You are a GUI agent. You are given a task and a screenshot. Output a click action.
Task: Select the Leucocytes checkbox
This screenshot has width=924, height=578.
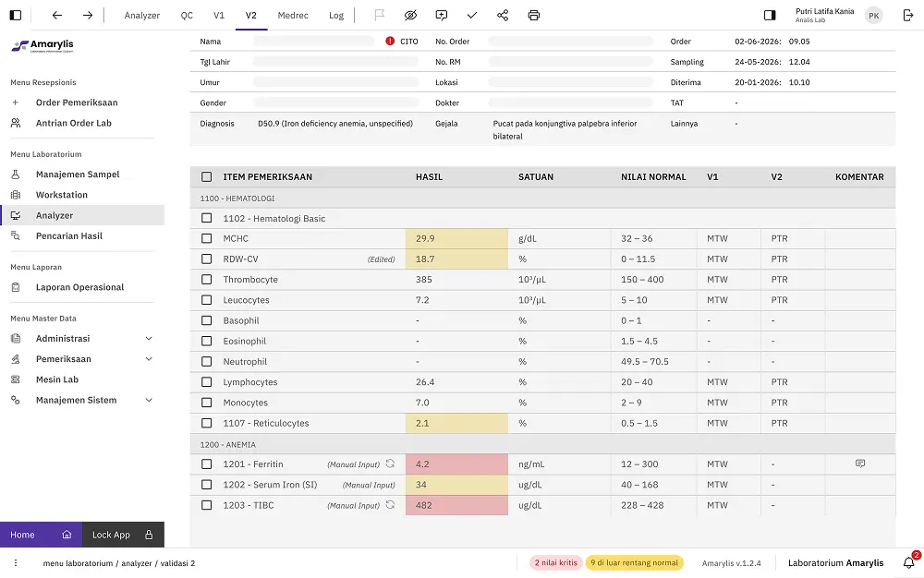click(x=206, y=300)
